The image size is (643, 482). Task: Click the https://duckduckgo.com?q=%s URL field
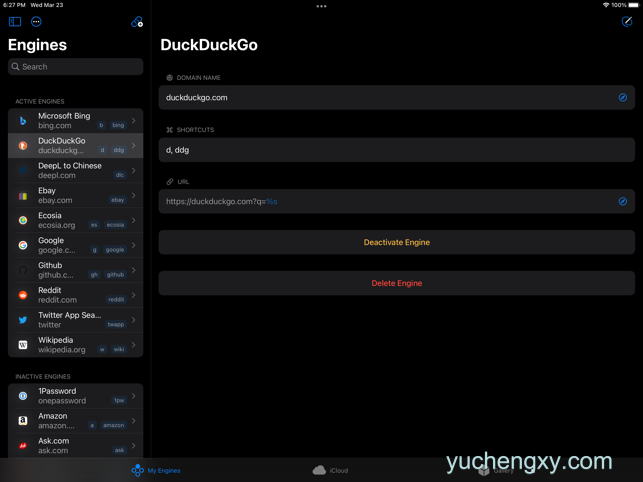(397, 201)
